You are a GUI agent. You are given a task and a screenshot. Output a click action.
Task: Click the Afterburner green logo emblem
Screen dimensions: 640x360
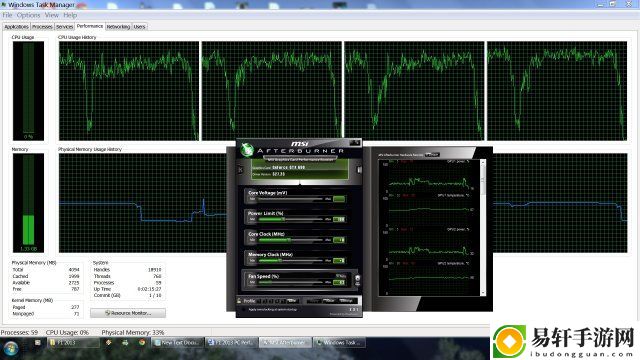[247, 150]
